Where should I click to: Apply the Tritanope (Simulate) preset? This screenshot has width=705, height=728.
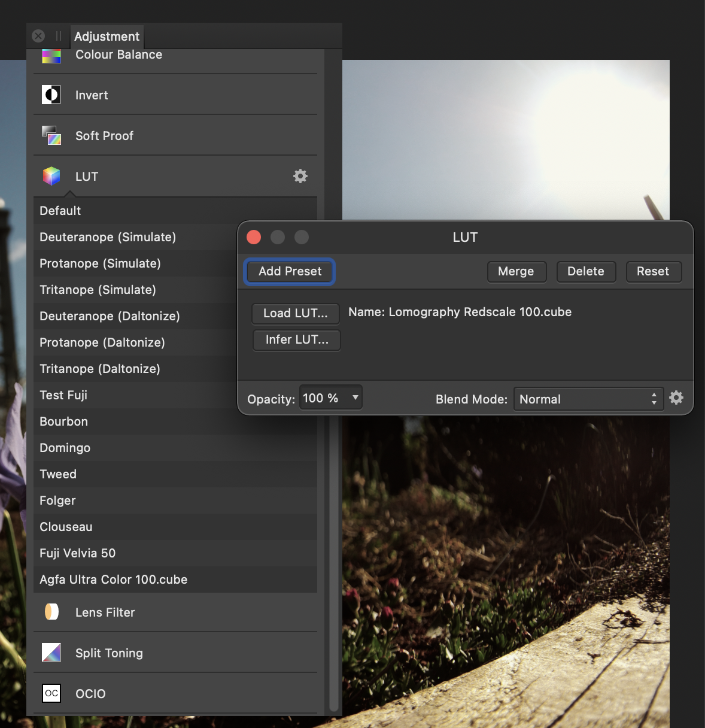coord(135,290)
